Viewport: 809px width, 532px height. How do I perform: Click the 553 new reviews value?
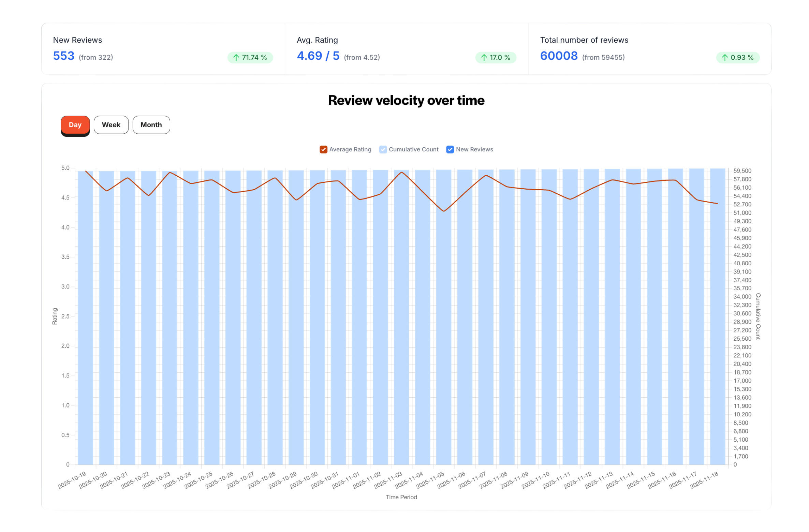point(64,56)
